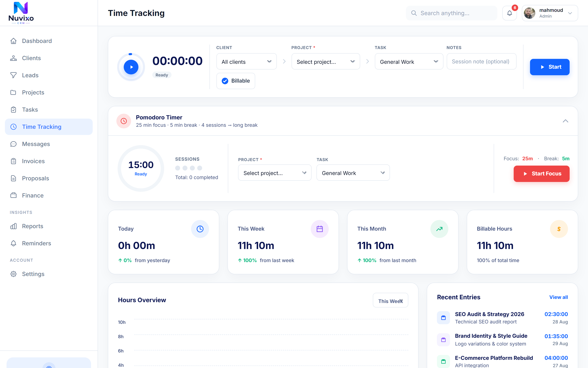
Task: Click the This Month trend arrow icon
Action: (x=439, y=229)
